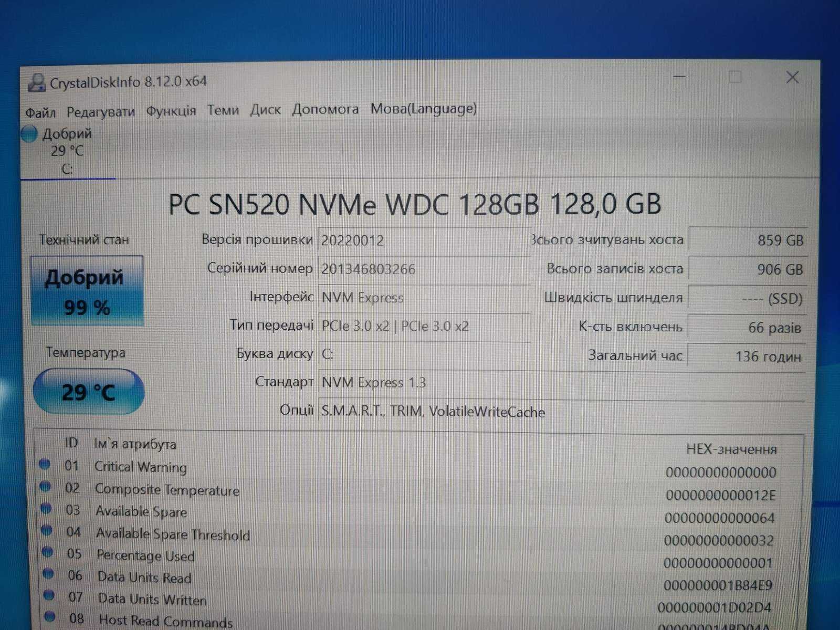The image size is (840, 630).
Task: Select the Host Read Commands attribute row
Action: [408, 623]
